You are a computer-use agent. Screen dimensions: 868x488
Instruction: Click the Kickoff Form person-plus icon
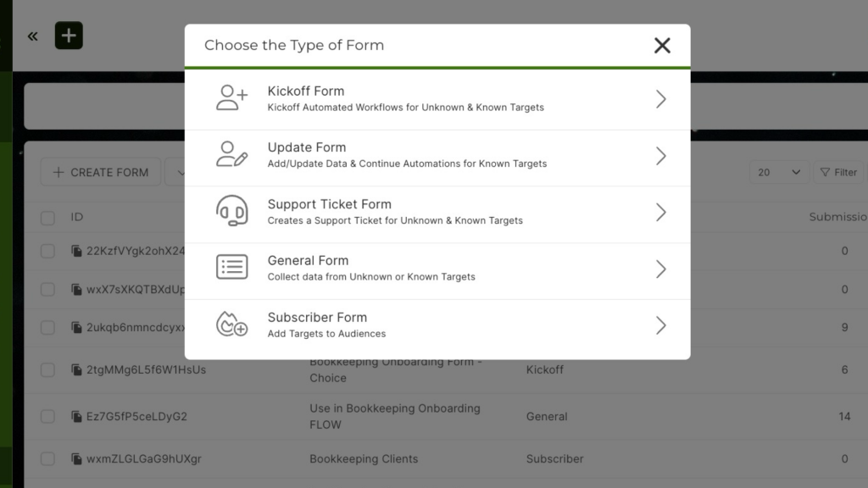pyautogui.click(x=231, y=98)
